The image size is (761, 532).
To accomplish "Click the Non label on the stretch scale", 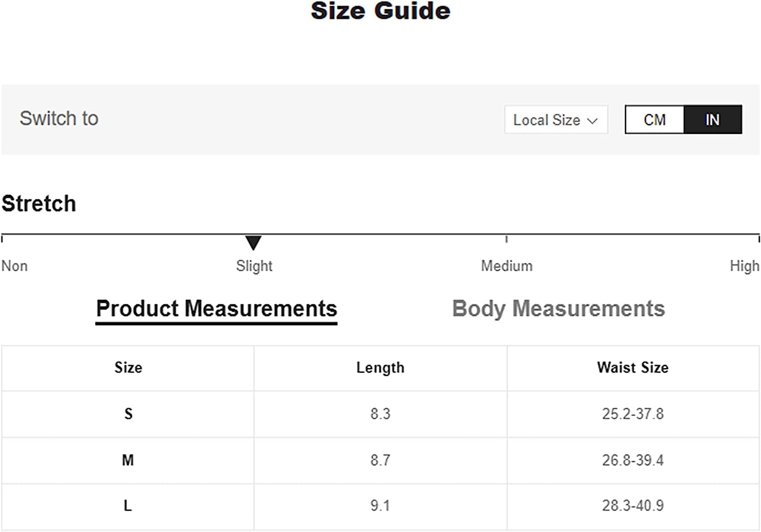I will click(x=14, y=266).
